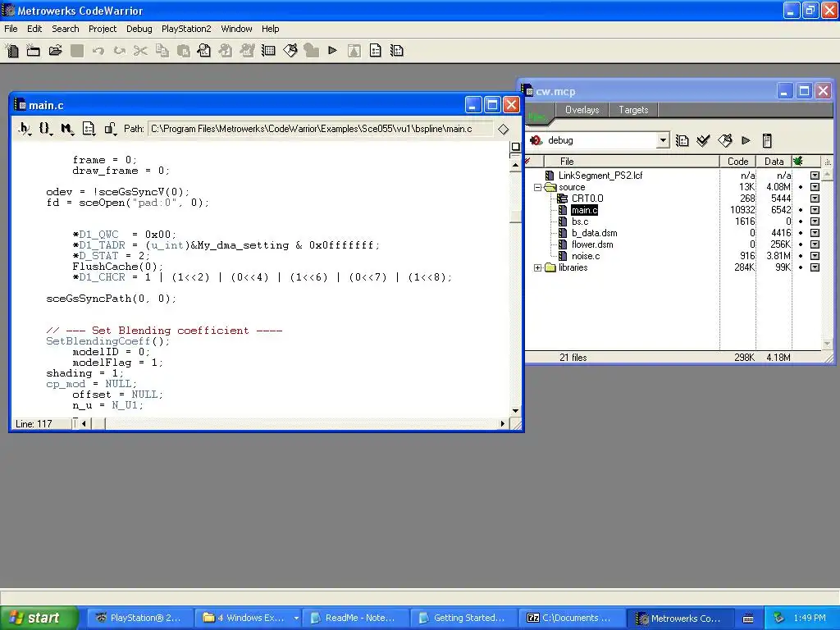Viewport: 840px width, 630px height.
Task: Toggle debug dot for main.c
Action: tap(801, 210)
